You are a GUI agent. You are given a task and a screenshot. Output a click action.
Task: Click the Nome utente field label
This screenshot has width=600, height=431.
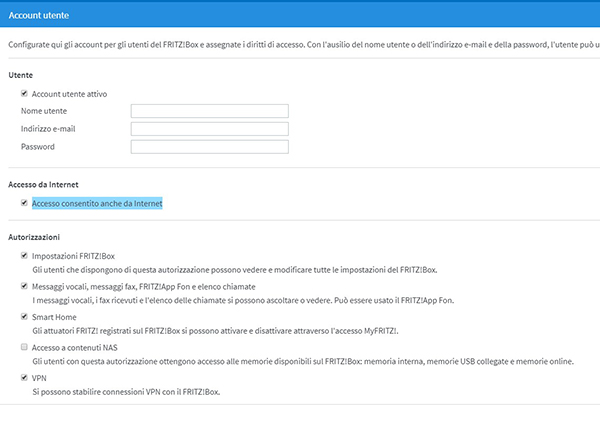point(44,111)
